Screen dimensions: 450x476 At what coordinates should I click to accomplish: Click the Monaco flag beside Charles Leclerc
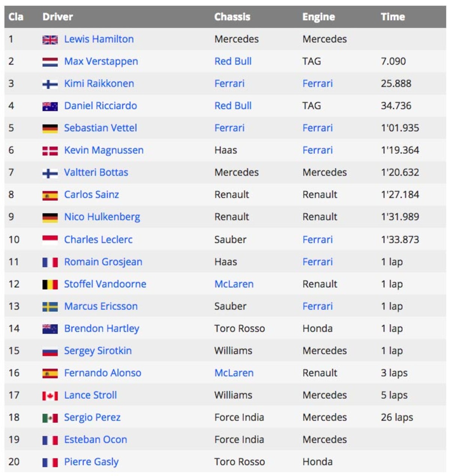[x=50, y=240]
